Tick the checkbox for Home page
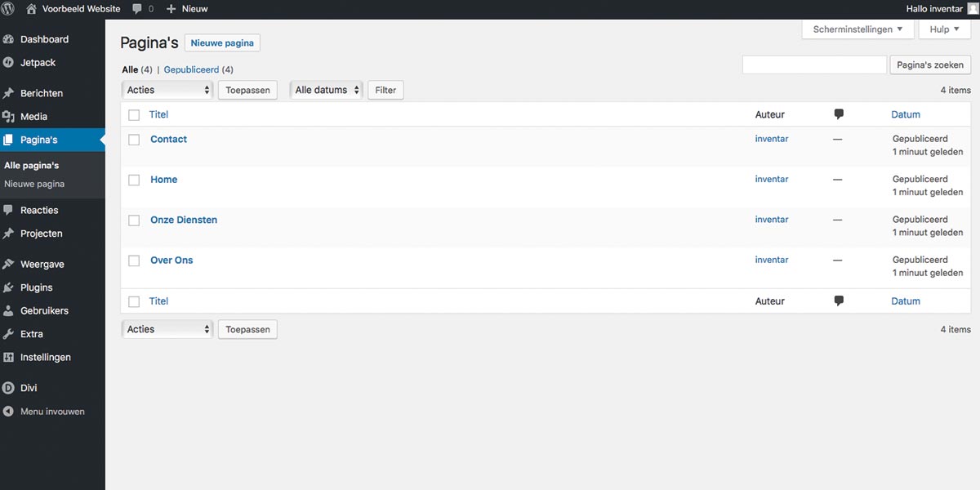980x490 pixels. (x=134, y=180)
